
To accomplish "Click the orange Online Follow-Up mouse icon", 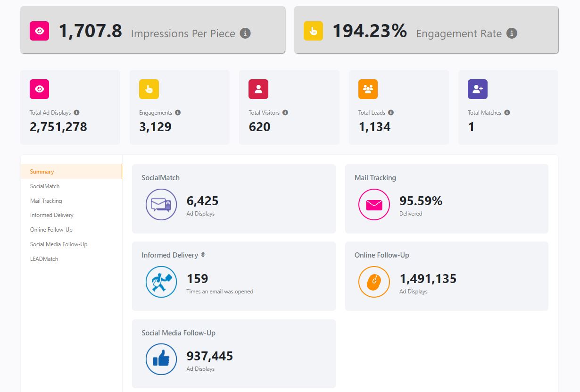I will pos(373,282).
